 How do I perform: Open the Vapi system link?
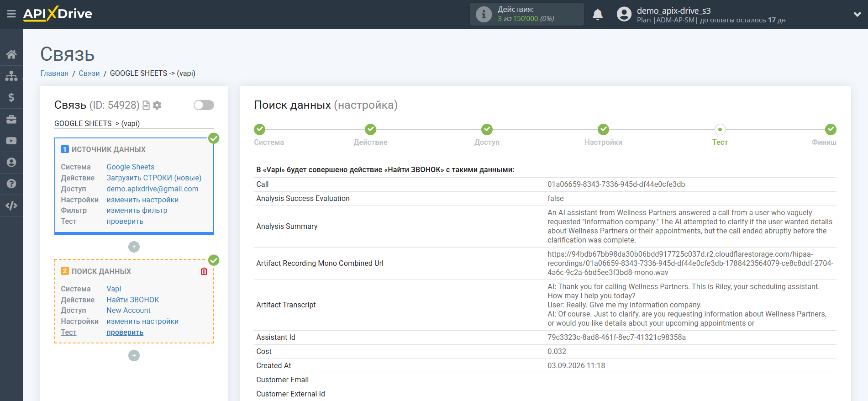114,289
